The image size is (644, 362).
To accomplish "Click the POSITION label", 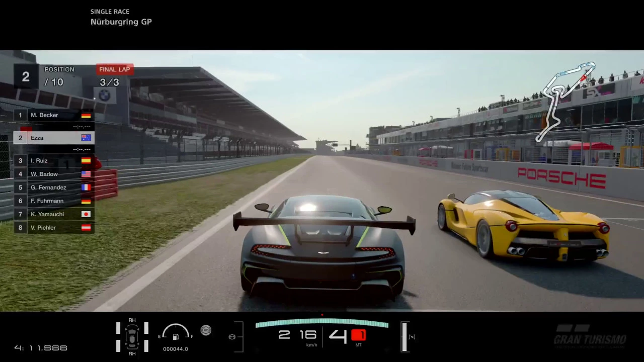I will tap(59, 69).
